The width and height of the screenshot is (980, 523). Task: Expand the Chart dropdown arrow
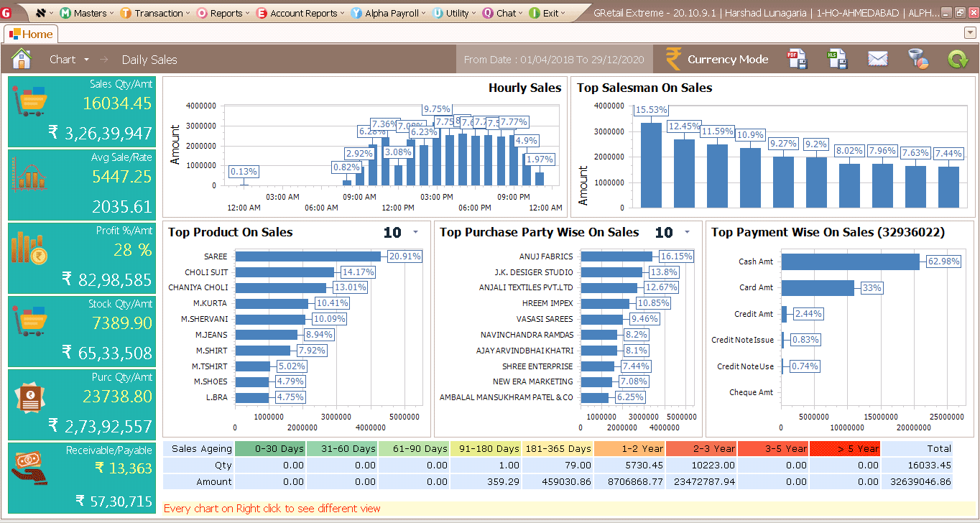point(86,60)
